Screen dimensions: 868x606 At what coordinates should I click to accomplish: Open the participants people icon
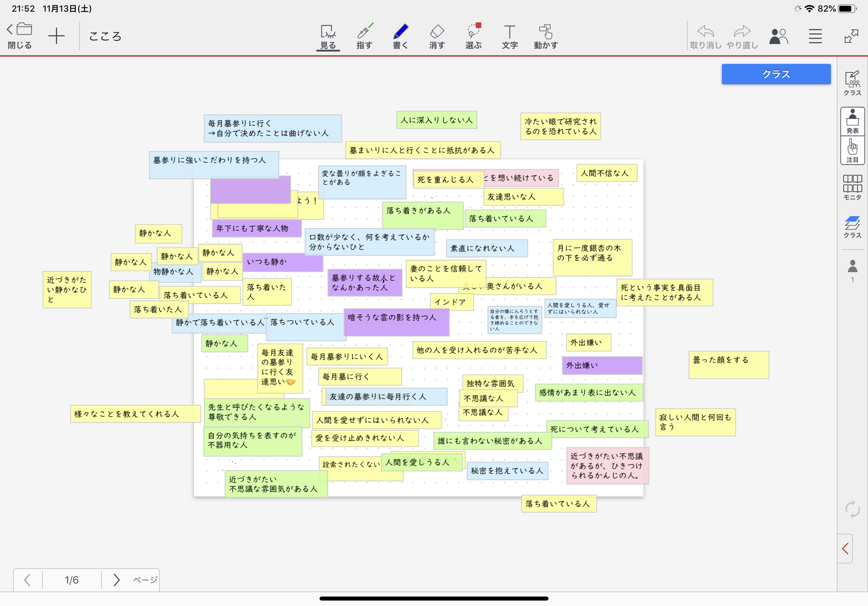(x=779, y=36)
